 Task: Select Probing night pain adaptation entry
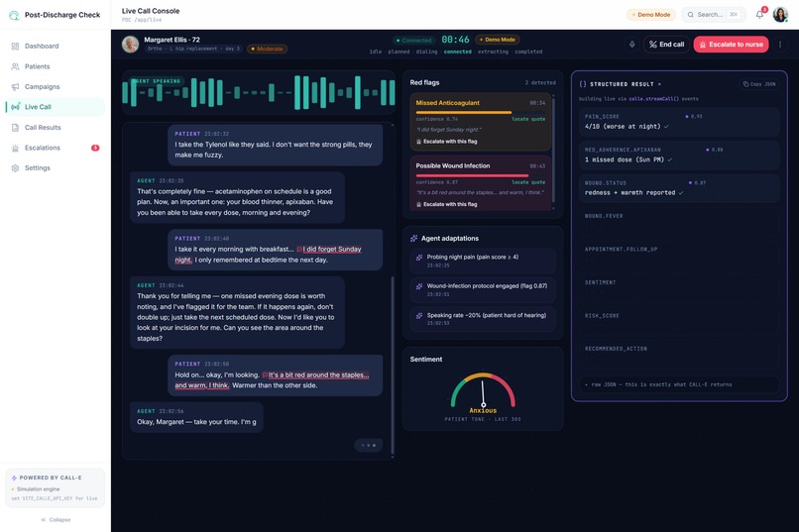(x=483, y=262)
